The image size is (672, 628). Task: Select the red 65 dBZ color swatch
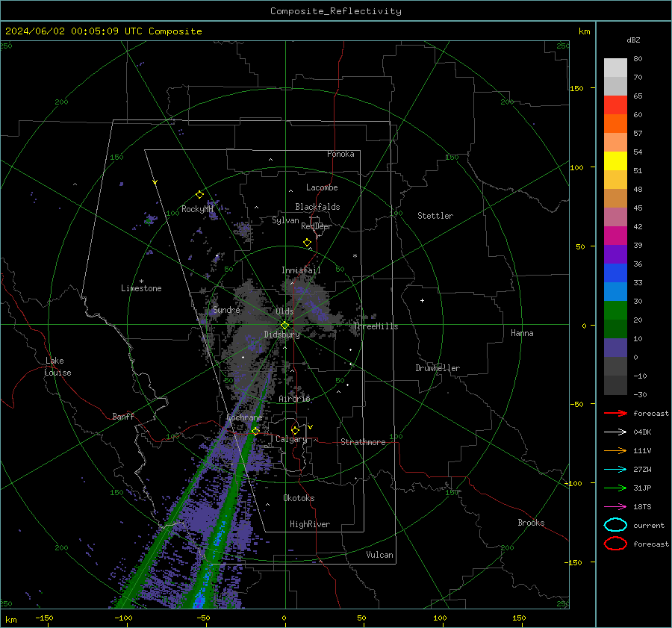pos(615,105)
